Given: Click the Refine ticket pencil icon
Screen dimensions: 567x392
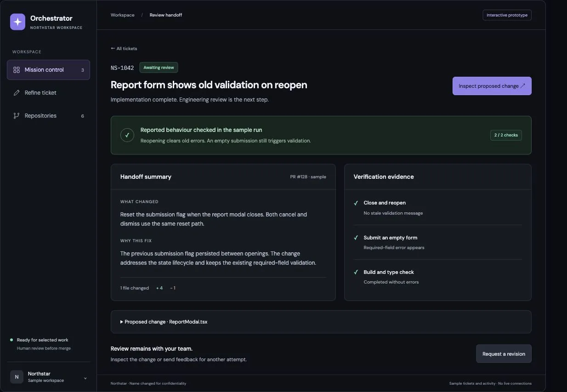Looking at the screenshot, I should point(17,93).
